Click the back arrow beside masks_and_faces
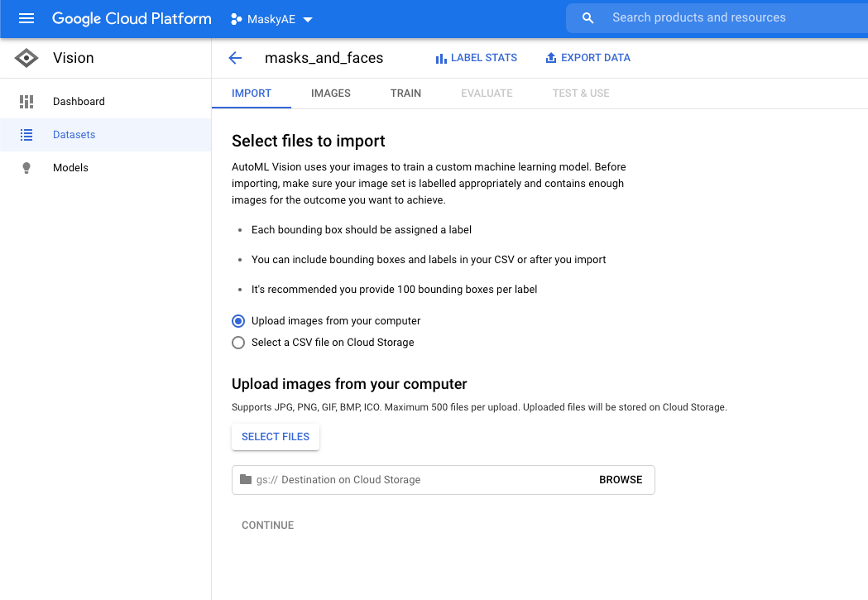The height and width of the screenshot is (600, 868). pyautogui.click(x=235, y=58)
